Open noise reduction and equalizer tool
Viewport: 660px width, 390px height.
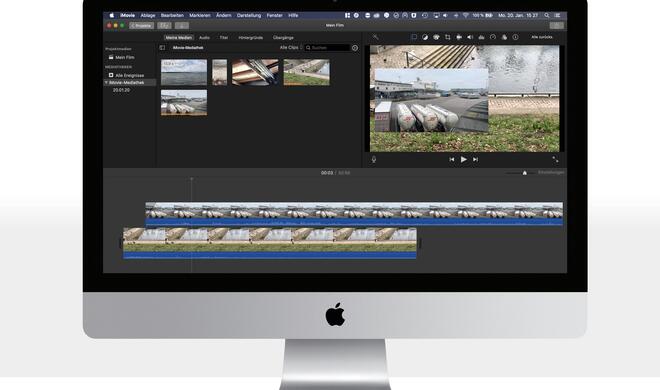point(482,37)
